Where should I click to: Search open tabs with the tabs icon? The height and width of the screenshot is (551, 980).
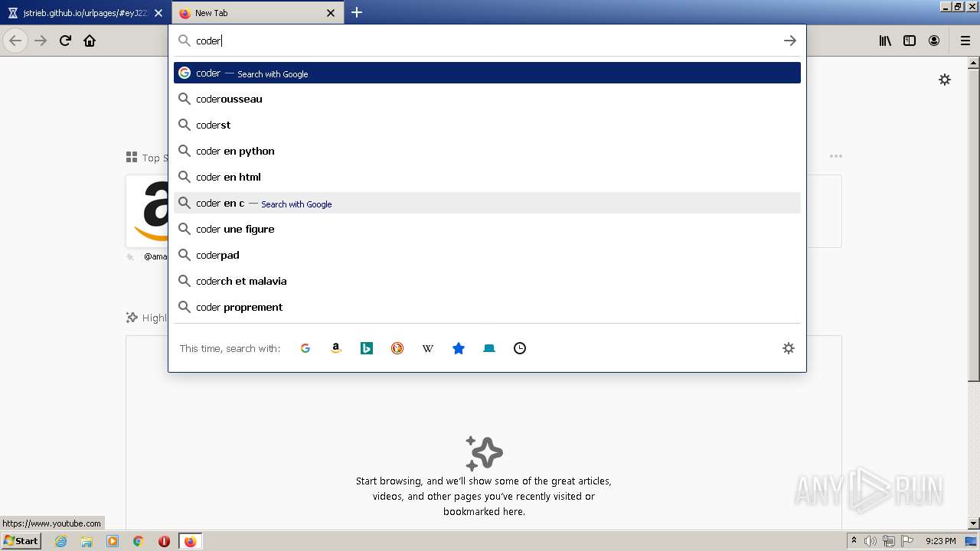tap(489, 348)
